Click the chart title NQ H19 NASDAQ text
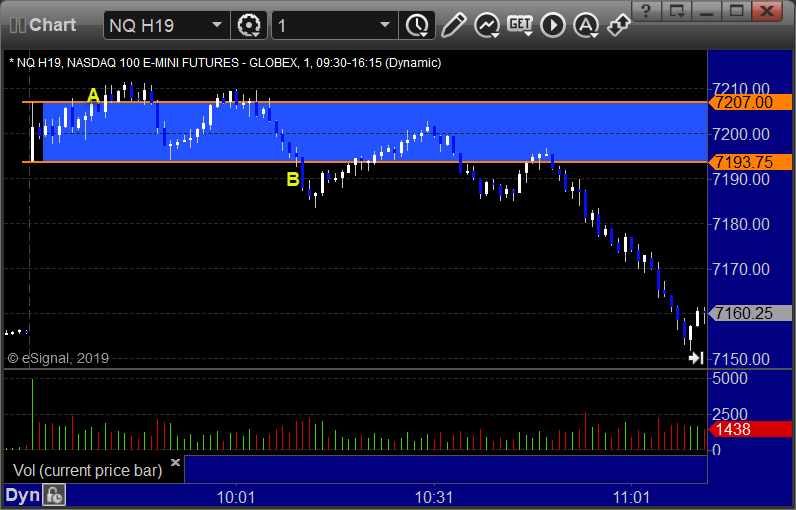 pyautogui.click(x=225, y=63)
